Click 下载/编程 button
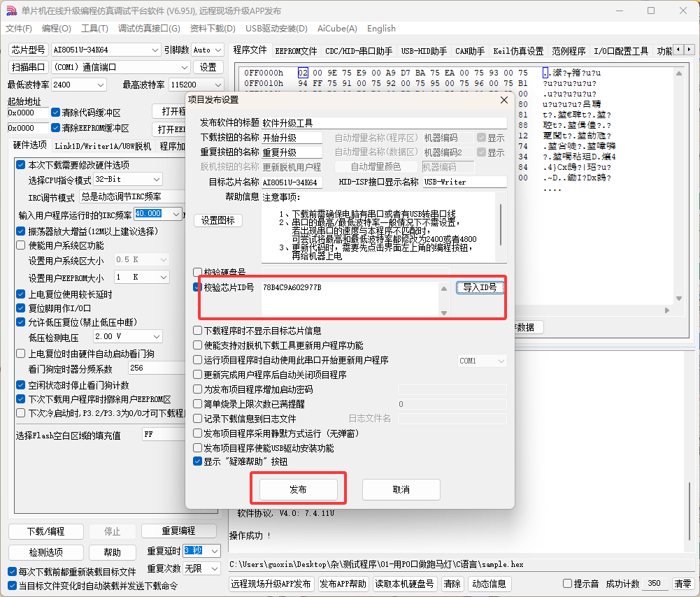 point(46,531)
